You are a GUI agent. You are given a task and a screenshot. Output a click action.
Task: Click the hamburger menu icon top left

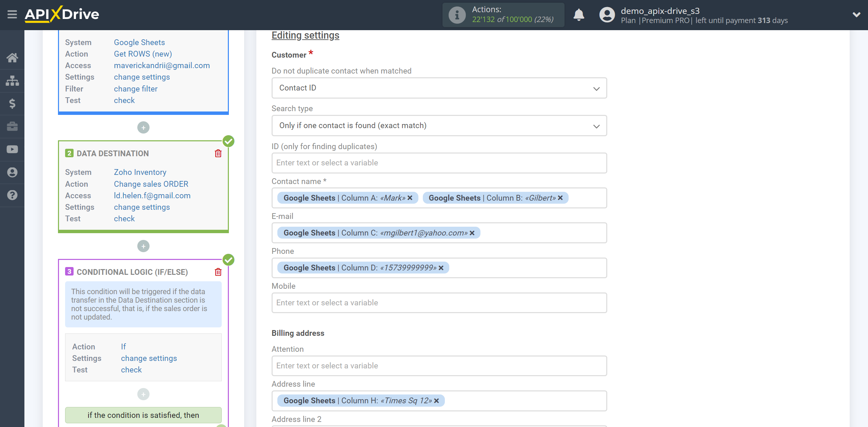point(12,14)
